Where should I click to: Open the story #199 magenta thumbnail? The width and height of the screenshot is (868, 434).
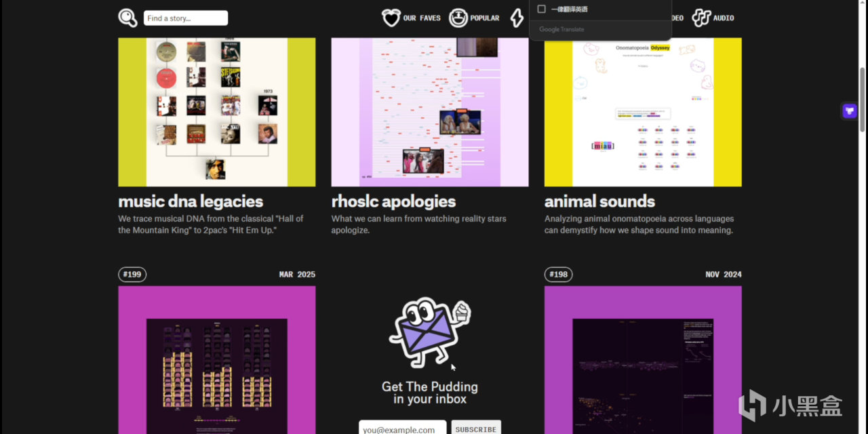coord(217,360)
